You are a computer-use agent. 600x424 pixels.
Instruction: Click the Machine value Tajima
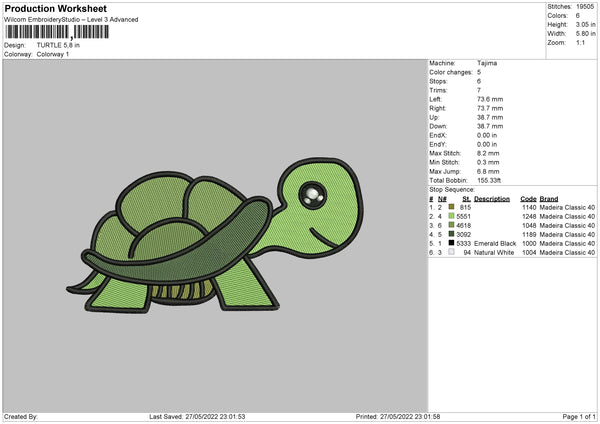(487, 63)
